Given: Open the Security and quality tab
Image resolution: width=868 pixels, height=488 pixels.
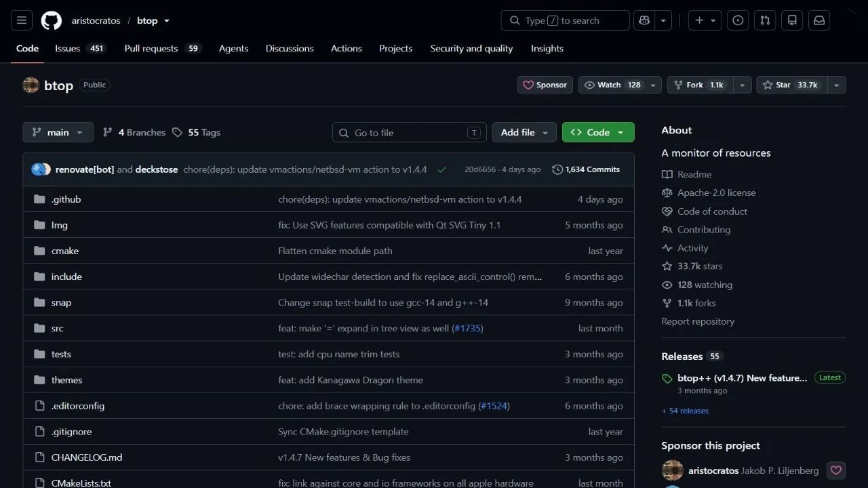Looking at the screenshot, I should 471,48.
